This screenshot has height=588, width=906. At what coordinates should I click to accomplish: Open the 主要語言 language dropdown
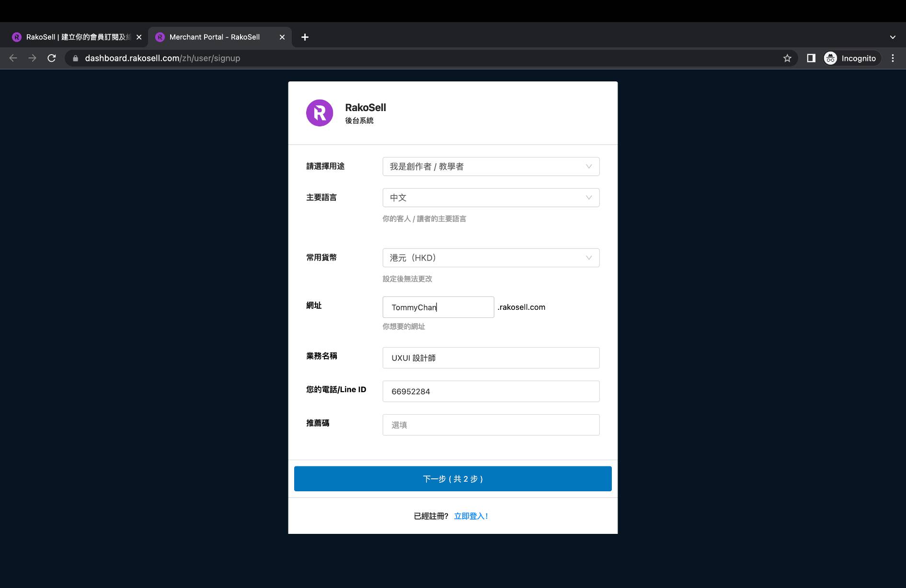coord(491,198)
